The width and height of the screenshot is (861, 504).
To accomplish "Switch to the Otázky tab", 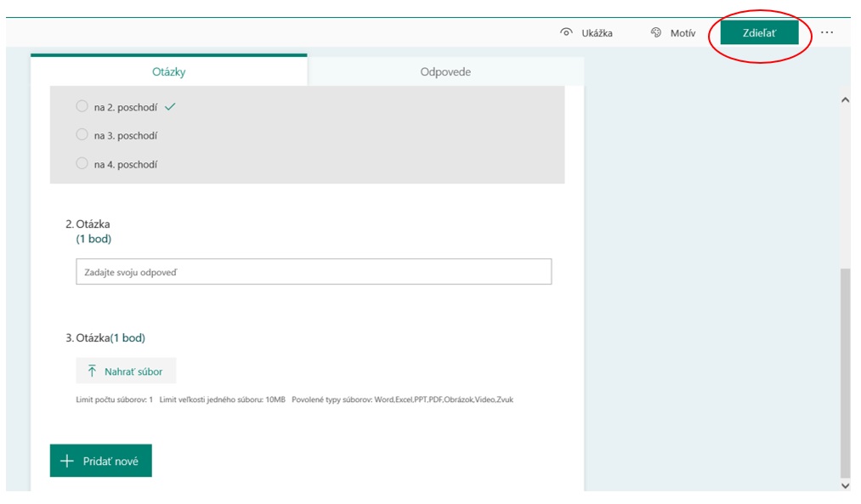I will click(x=168, y=72).
